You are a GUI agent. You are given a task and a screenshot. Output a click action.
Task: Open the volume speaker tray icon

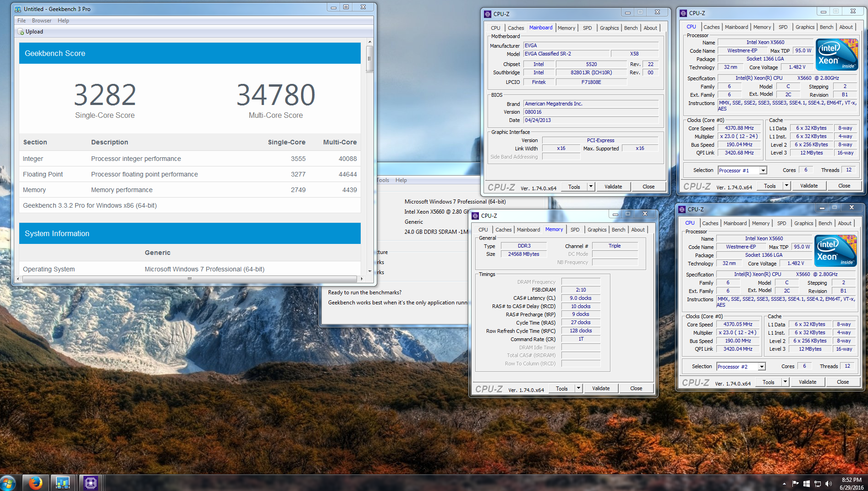click(828, 484)
